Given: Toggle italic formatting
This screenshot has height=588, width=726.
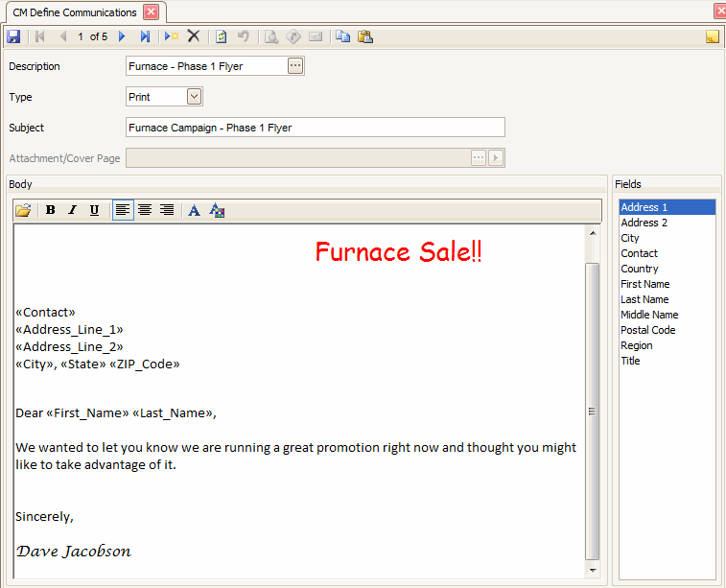Looking at the screenshot, I should point(72,210).
